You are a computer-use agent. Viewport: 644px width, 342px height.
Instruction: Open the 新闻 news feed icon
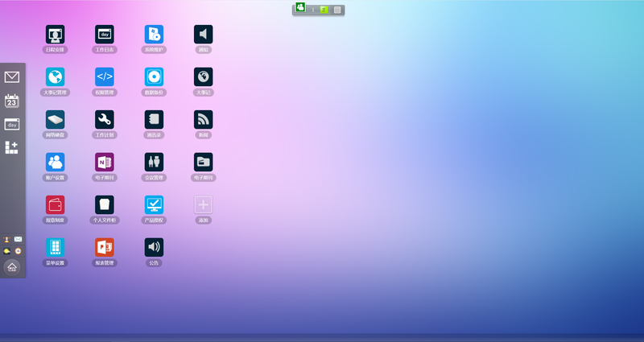coord(203,119)
